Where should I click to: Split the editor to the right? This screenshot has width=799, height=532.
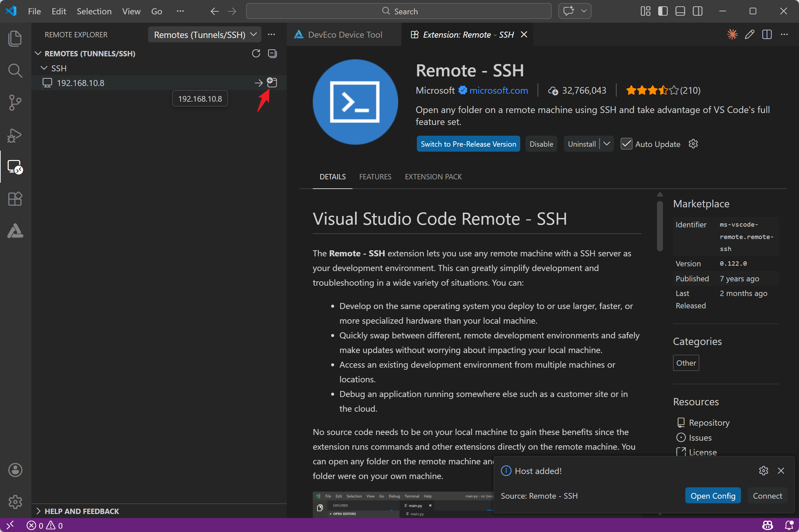point(767,34)
